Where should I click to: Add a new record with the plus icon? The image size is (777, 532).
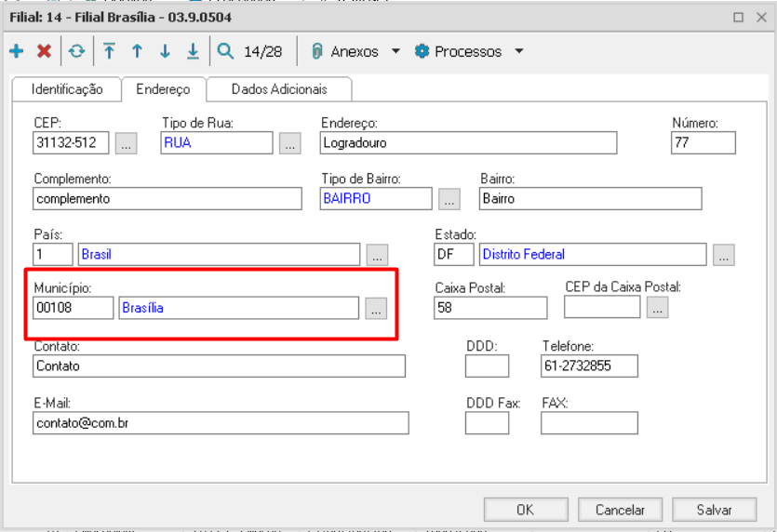tap(17, 51)
